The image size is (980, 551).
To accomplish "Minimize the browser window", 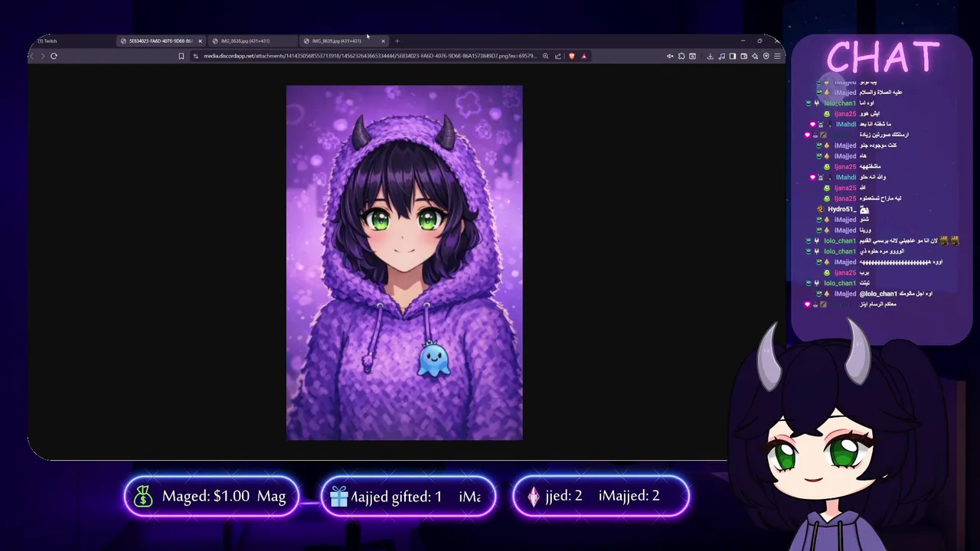I will [743, 41].
